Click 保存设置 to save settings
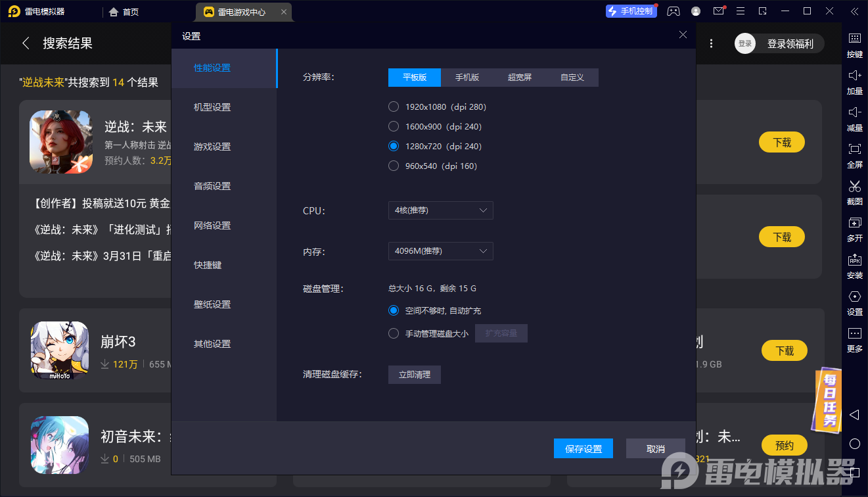This screenshot has width=868, height=497. 583,448
